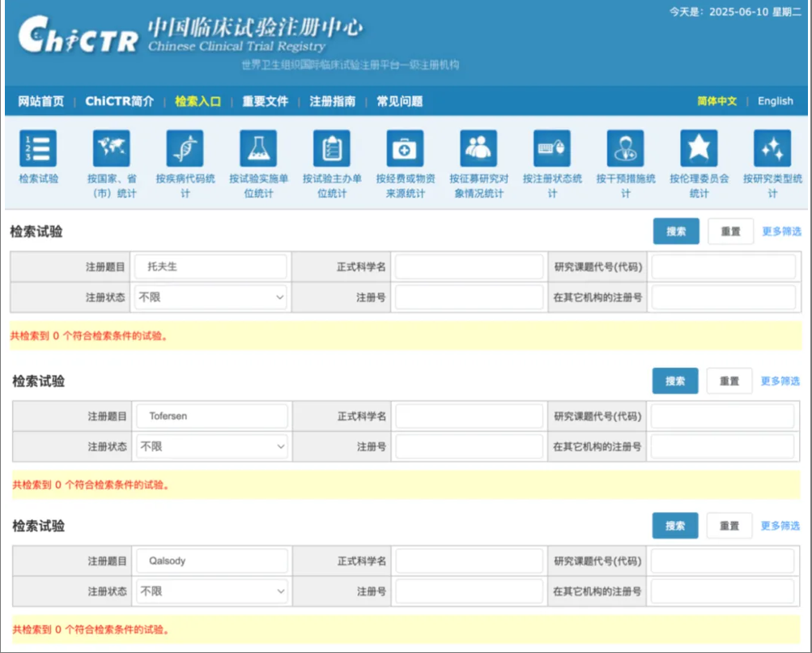
Task: Open the flask 按试验实施单位统计 icon
Action: (x=258, y=148)
